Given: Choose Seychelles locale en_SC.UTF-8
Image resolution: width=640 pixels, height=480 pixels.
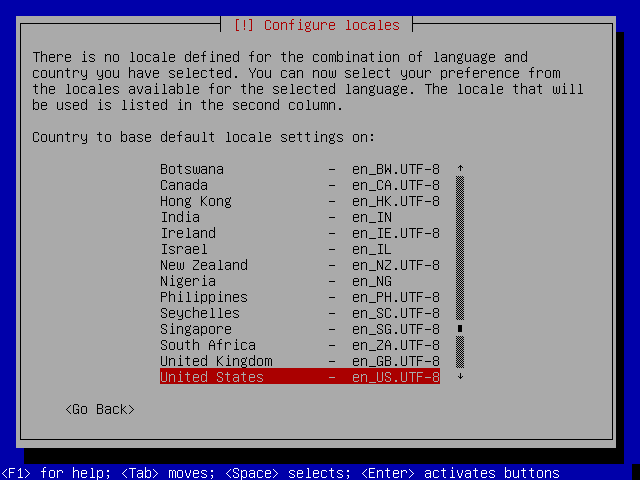Looking at the screenshot, I should (299, 313).
